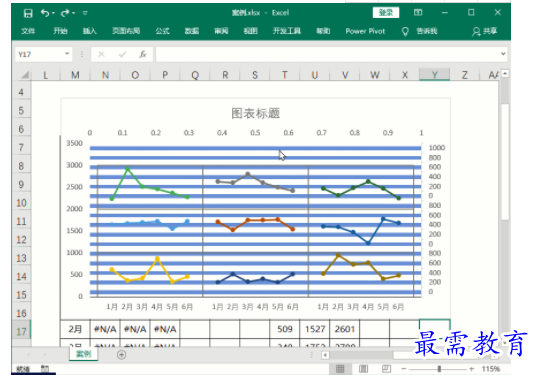Open the Review ribbon tab
This screenshot has height=375, width=536.
click(221, 31)
